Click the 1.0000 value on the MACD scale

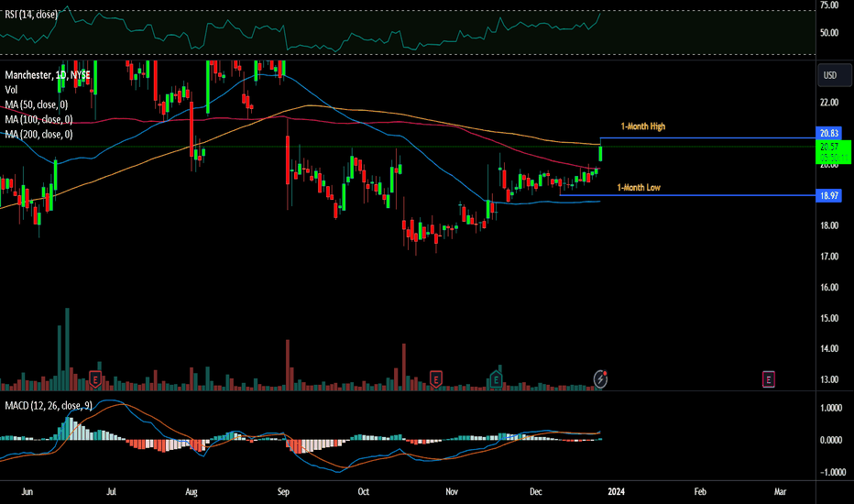click(831, 408)
